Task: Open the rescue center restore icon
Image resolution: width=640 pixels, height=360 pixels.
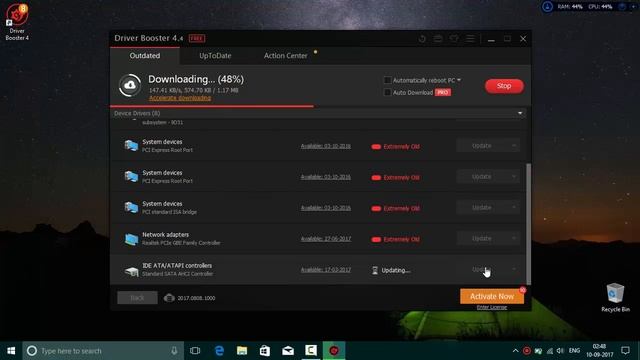Action: (422, 39)
